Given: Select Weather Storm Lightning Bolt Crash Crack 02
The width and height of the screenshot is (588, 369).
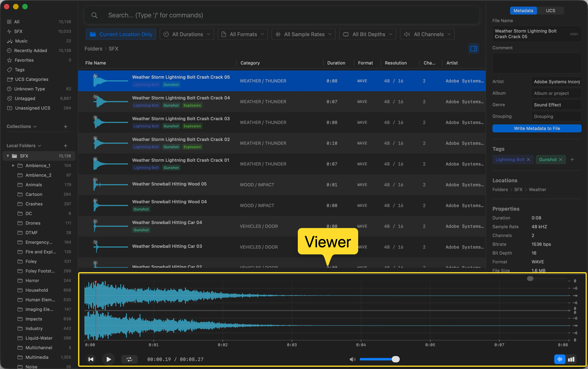Looking at the screenshot, I should coord(282,143).
